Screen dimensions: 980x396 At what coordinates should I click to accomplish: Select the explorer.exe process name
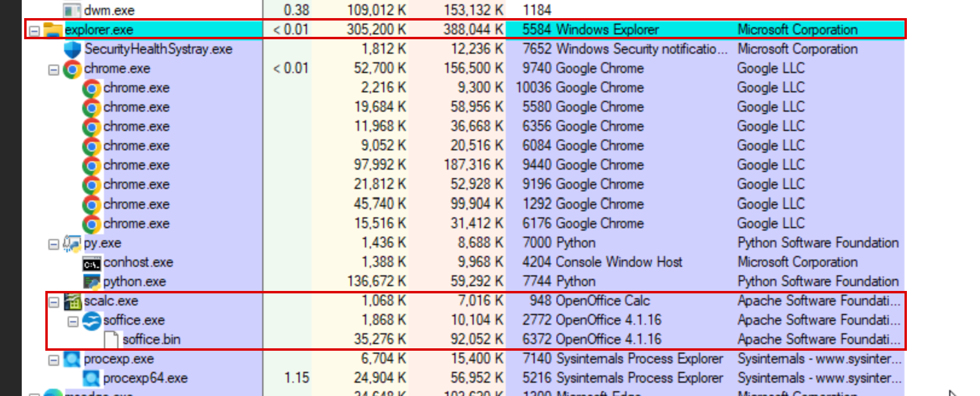point(99,30)
